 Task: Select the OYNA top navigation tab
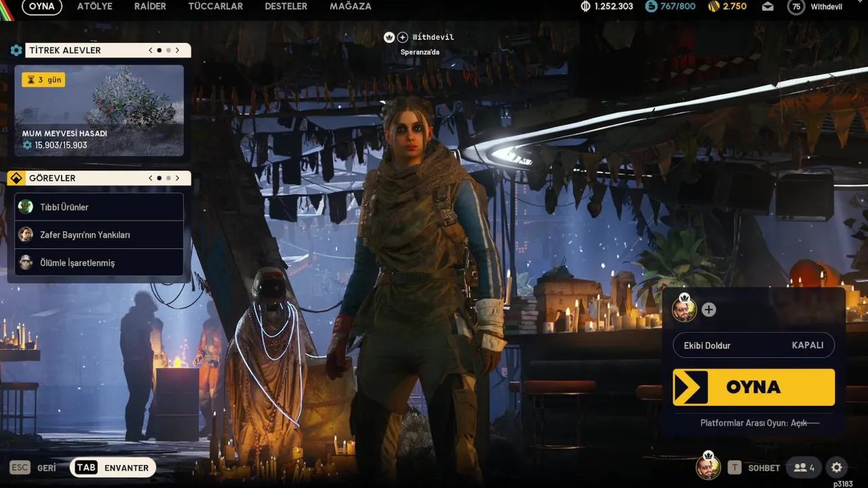pos(42,7)
